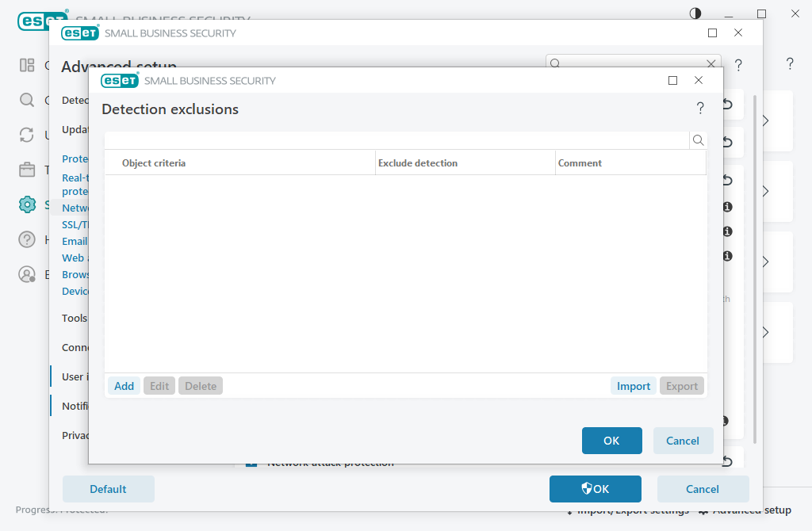812x531 pixels.
Task: Click first info icon in Advanced setup
Action: coord(728,207)
